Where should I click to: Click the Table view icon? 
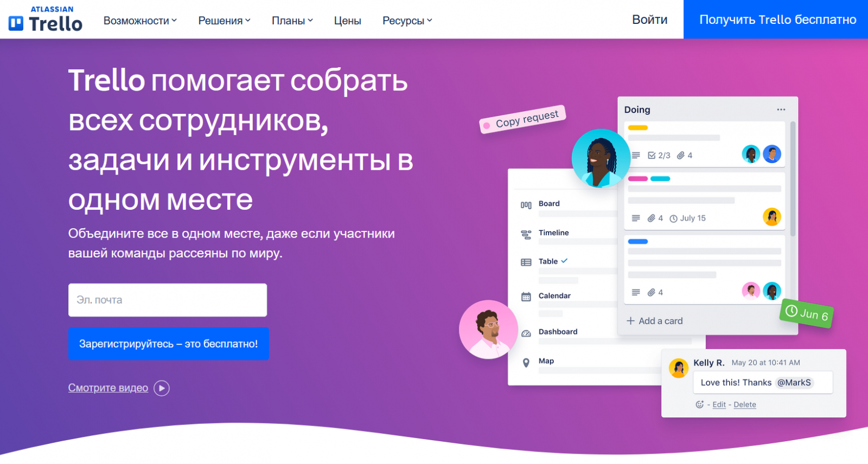(526, 262)
